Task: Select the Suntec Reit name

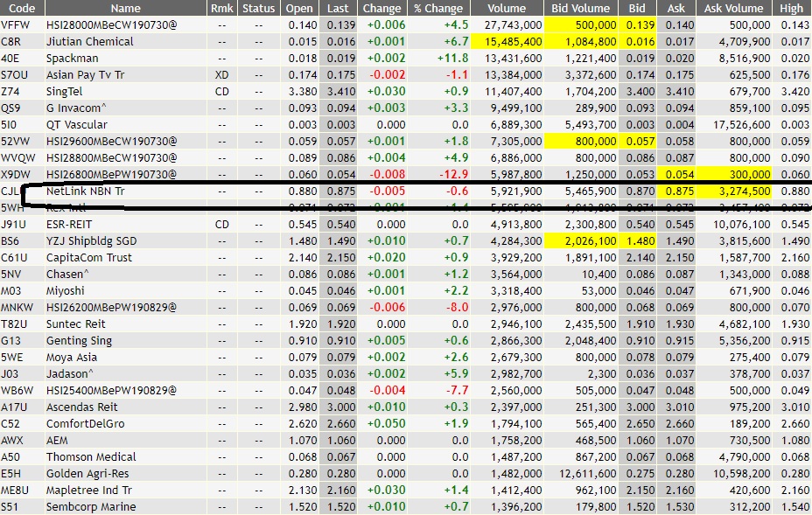Action: [75, 324]
